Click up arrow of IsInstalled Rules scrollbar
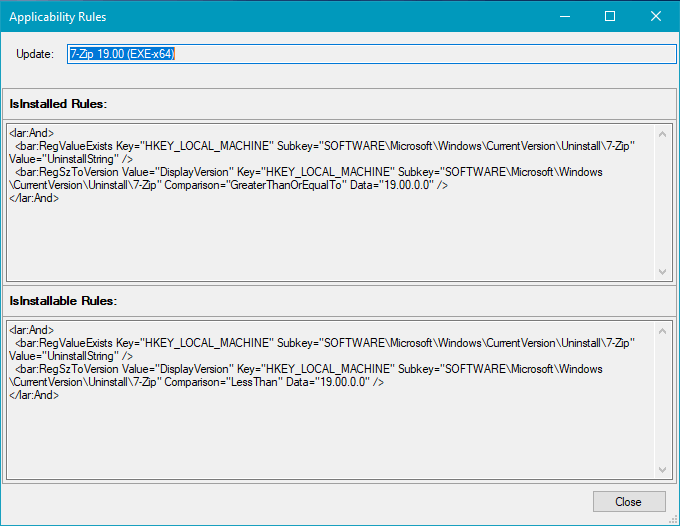The image size is (680, 526). click(662, 134)
